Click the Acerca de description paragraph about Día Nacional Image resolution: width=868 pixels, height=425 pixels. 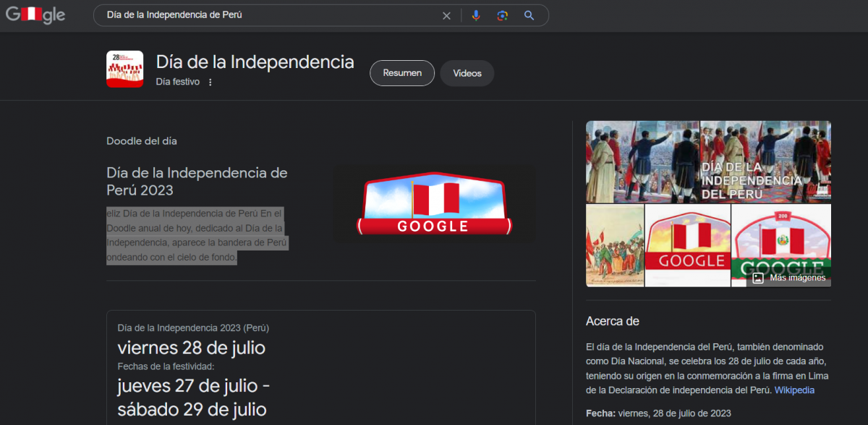pyautogui.click(x=708, y=369)
